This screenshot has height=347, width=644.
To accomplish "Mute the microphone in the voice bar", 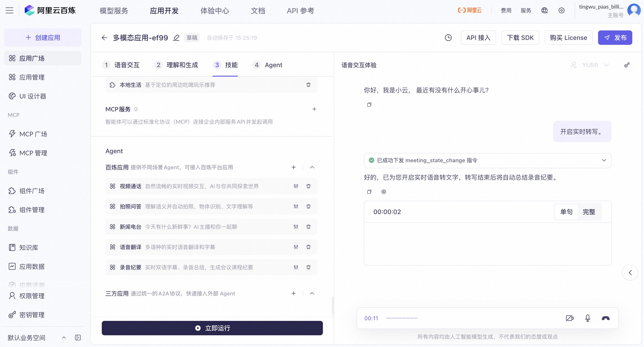I will (x=587, y=318).
